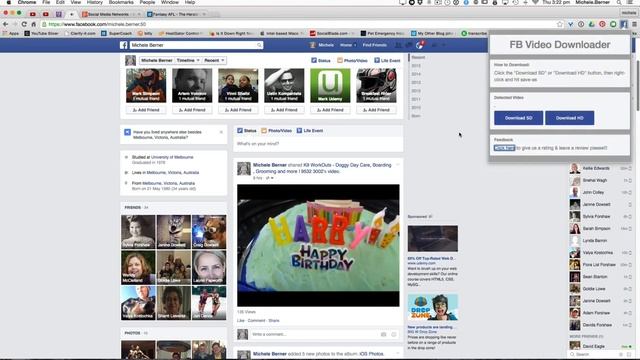Open chat sidebar settings gear icon
640x360 pixels.
tap(621, 354)
